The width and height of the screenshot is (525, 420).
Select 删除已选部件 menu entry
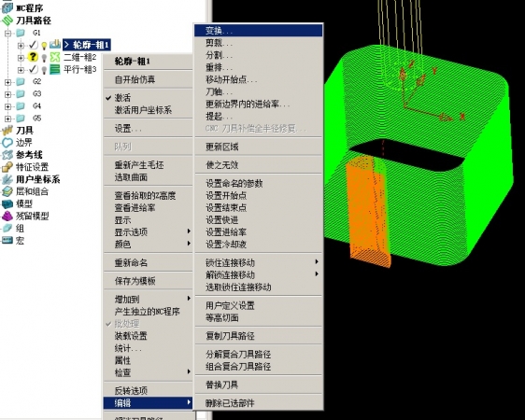click(259, 403)
